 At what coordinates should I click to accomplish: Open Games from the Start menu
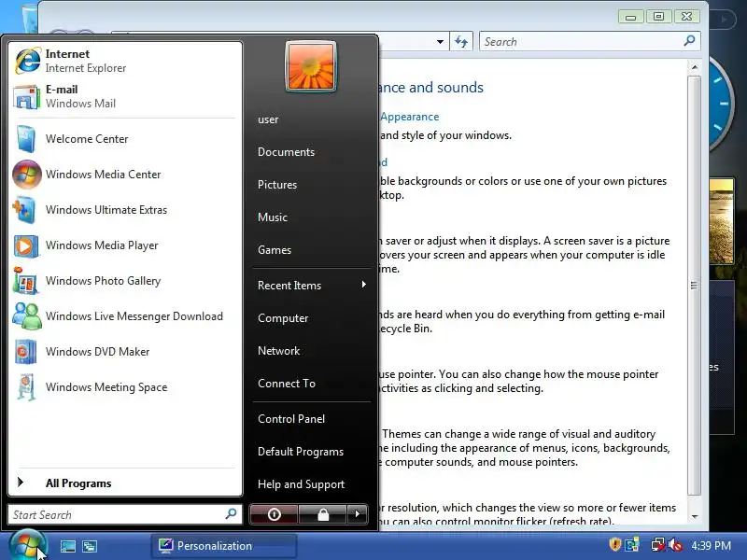275,250
